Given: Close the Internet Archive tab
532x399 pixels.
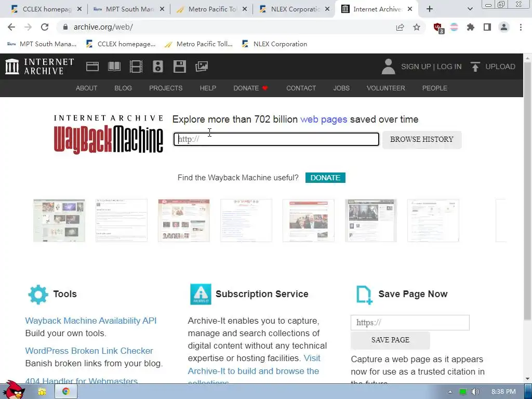Looking at the screenshot, I should pyautogui.click(x=410, y=9).
